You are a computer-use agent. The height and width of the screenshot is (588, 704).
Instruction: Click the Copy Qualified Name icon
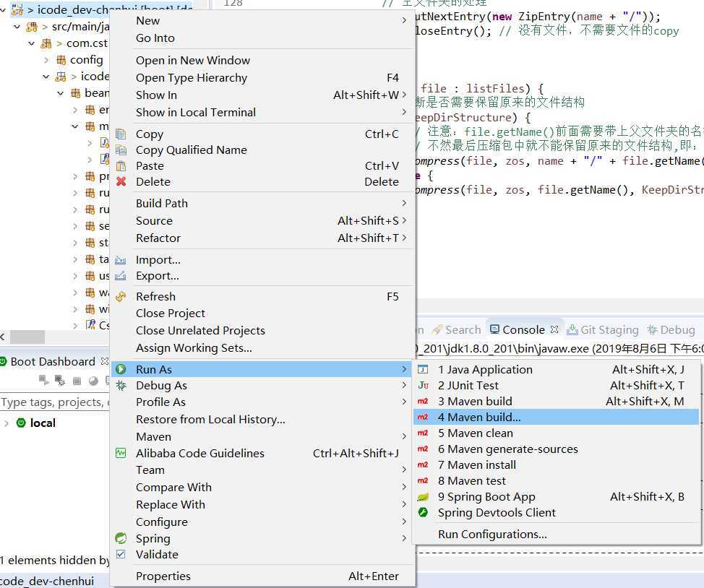121,150
